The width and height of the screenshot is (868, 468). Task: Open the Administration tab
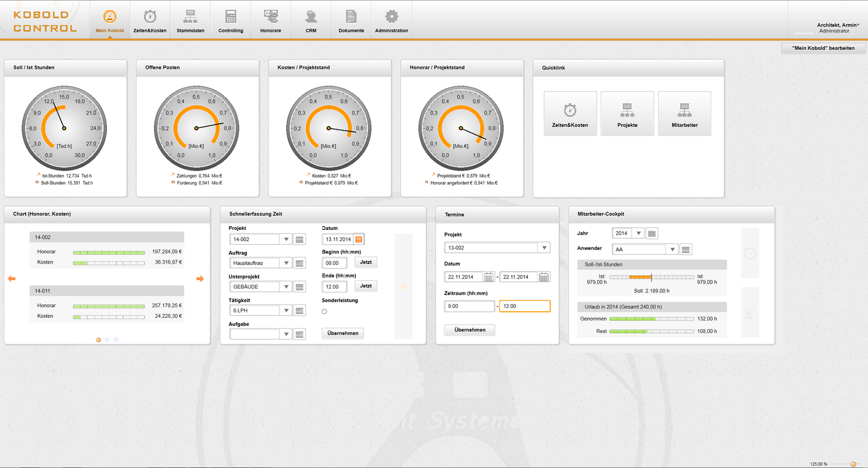pos(391,21)
